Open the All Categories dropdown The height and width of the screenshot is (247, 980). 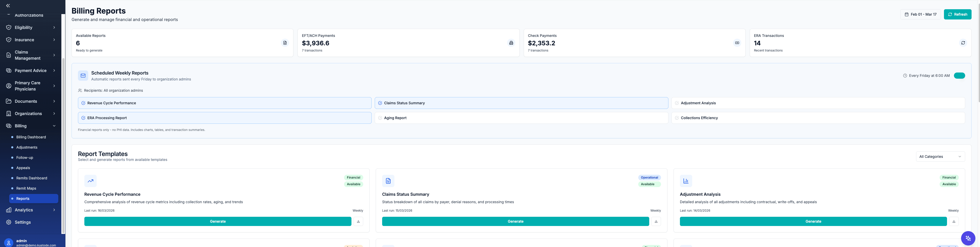(940, 156)
